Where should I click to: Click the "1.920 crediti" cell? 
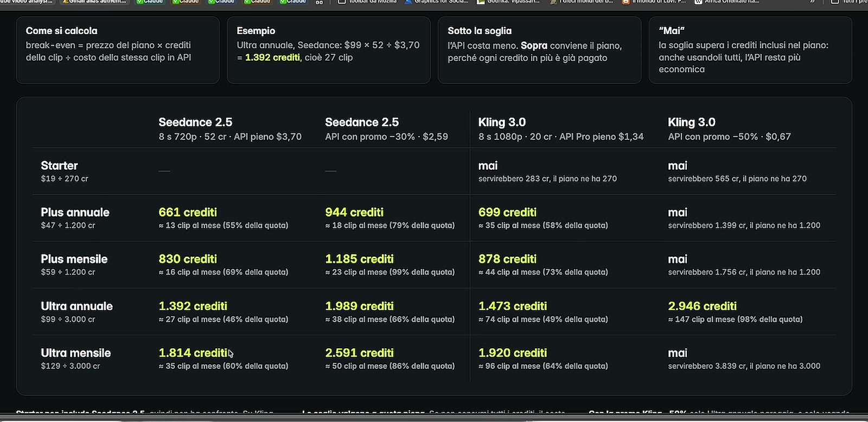tap(513, 353)
